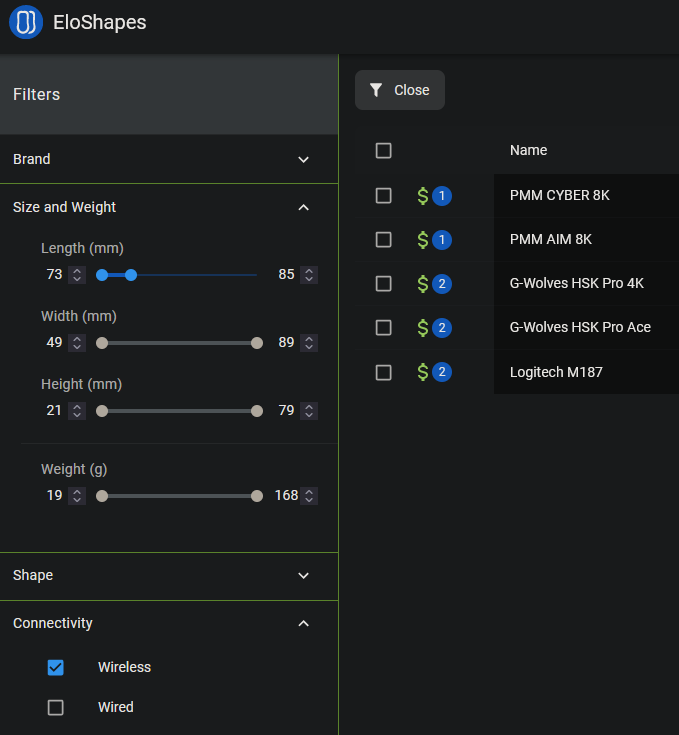Click the blue 2 badge for G-Wolves HSK Pro Ace
The image size is (679, 735).
[x=442, y=328]
